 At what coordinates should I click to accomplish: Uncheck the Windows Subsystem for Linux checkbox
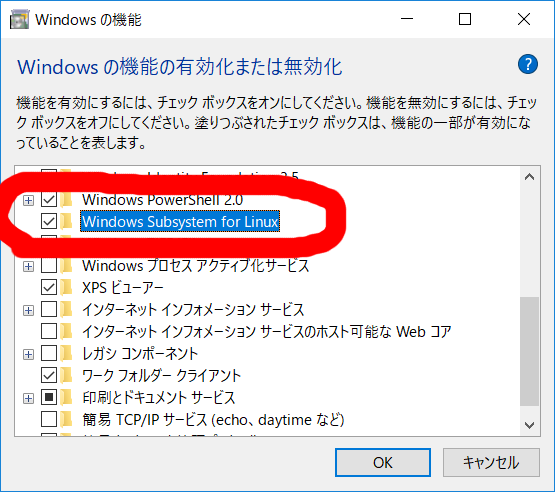49,222
